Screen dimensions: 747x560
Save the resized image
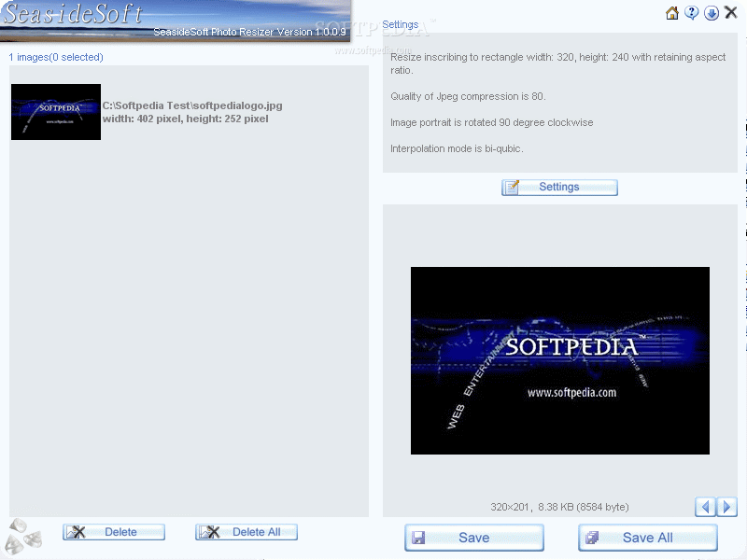474,538
